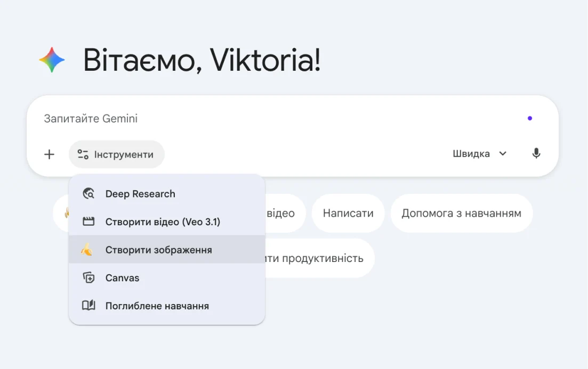Click the chip ending in продуктивність
This screenshot has width=588, height=369.
tap(320, 258)
